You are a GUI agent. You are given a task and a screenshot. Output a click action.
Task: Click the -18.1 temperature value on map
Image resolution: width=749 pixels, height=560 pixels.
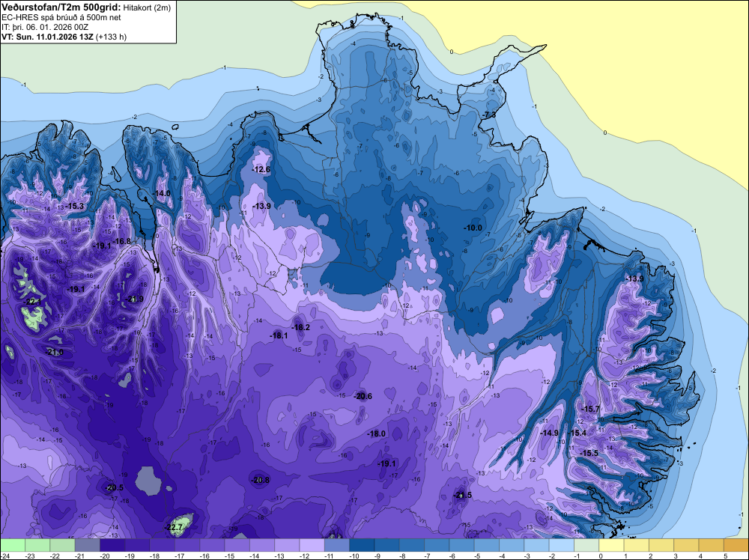click(x=279, y=335)
